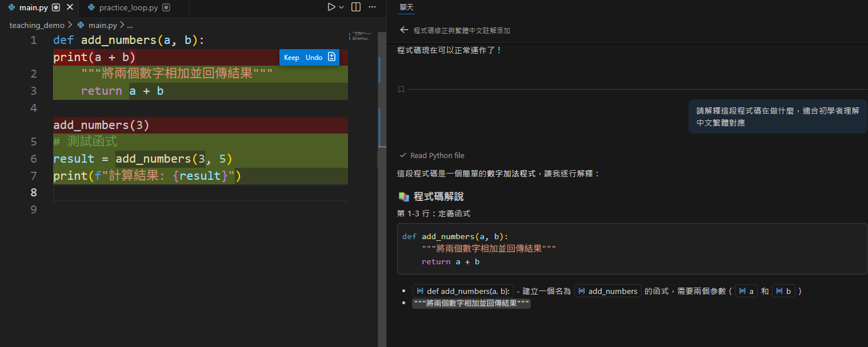Open the run options dropdown arrow
Screen dimensions: 868x347
click(342, 7)
